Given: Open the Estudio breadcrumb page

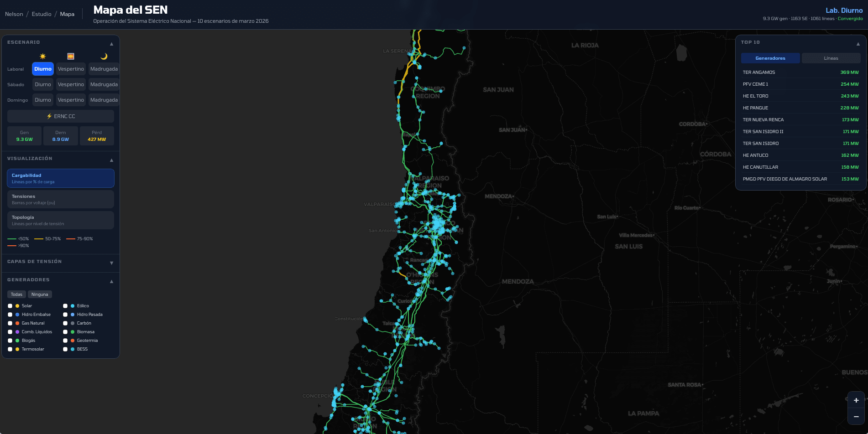Looking at the screenshot, I should point(41,14).
